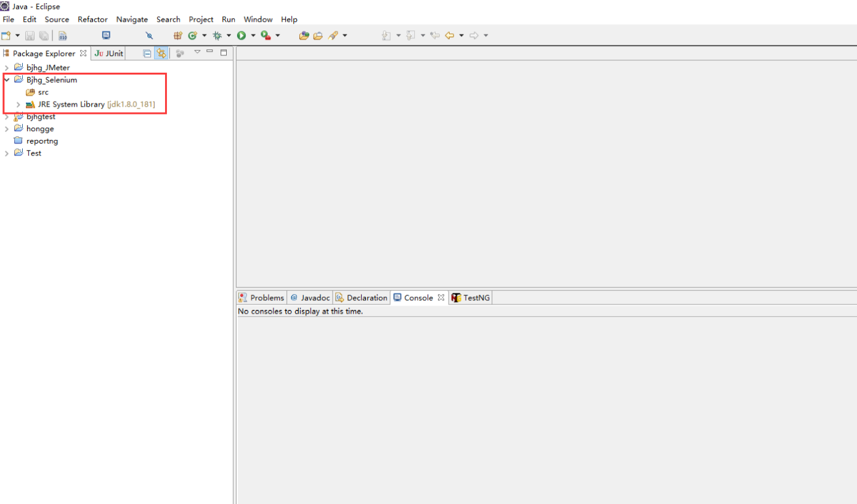Viewport: 857px width, 504px height.
Task: Close the Package Explorer view
Action: coord(83,54)
